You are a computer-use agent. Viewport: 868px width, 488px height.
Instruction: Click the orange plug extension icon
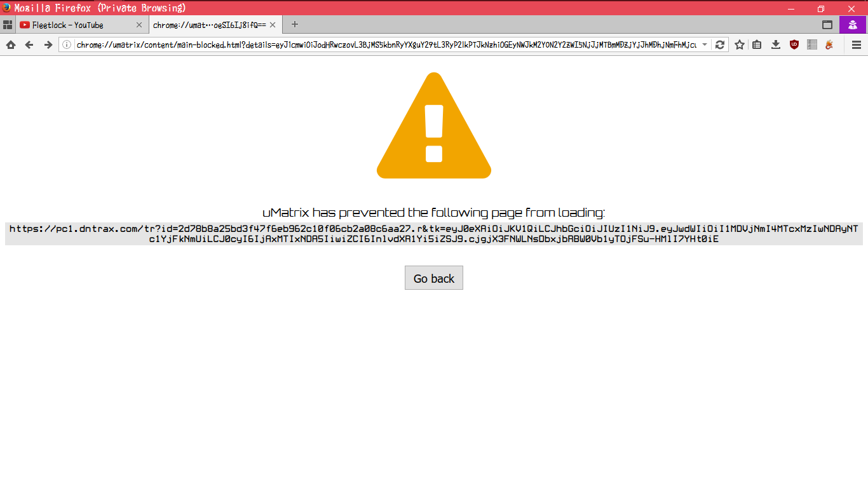coord(829,44)
